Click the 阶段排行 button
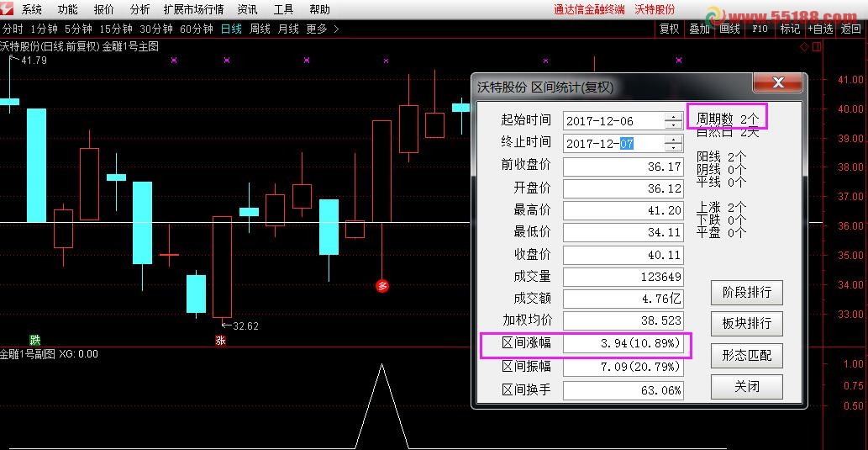 (x=746, y=293)
